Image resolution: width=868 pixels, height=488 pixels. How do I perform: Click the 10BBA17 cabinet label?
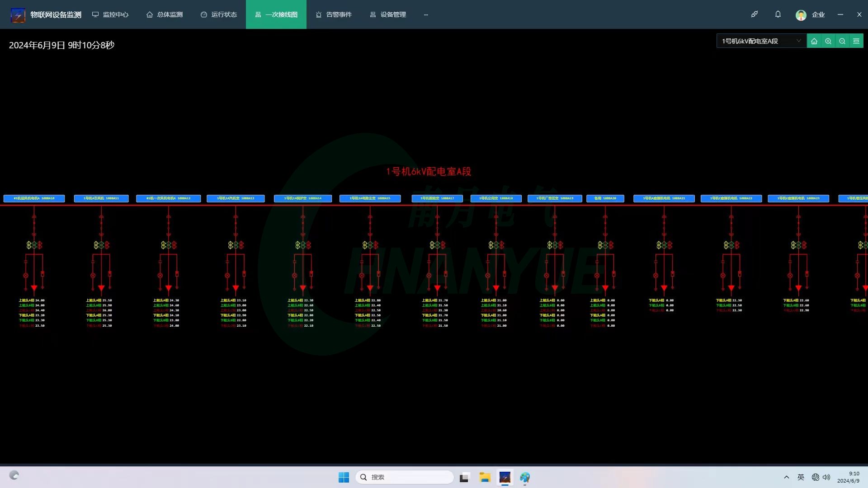tap(437, 198)
